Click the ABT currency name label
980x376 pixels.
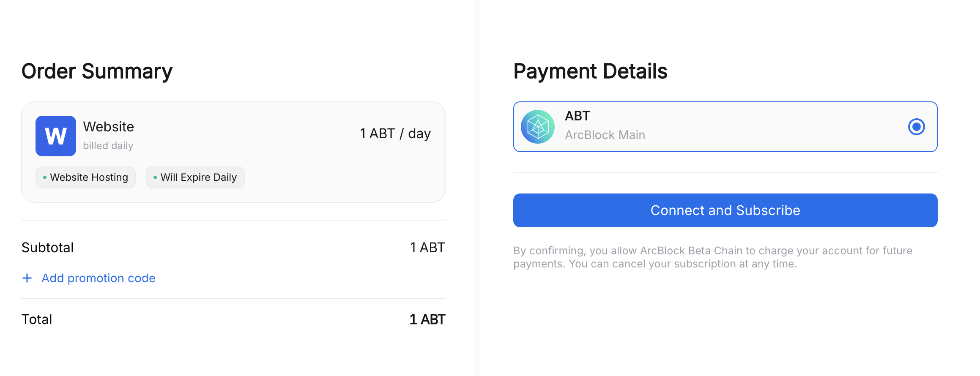click(x=578, y=116)
